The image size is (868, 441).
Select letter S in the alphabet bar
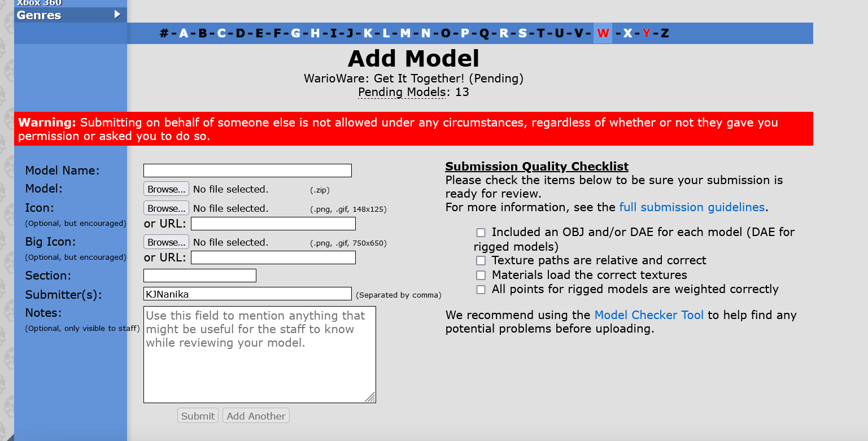[x=522, y=33]
